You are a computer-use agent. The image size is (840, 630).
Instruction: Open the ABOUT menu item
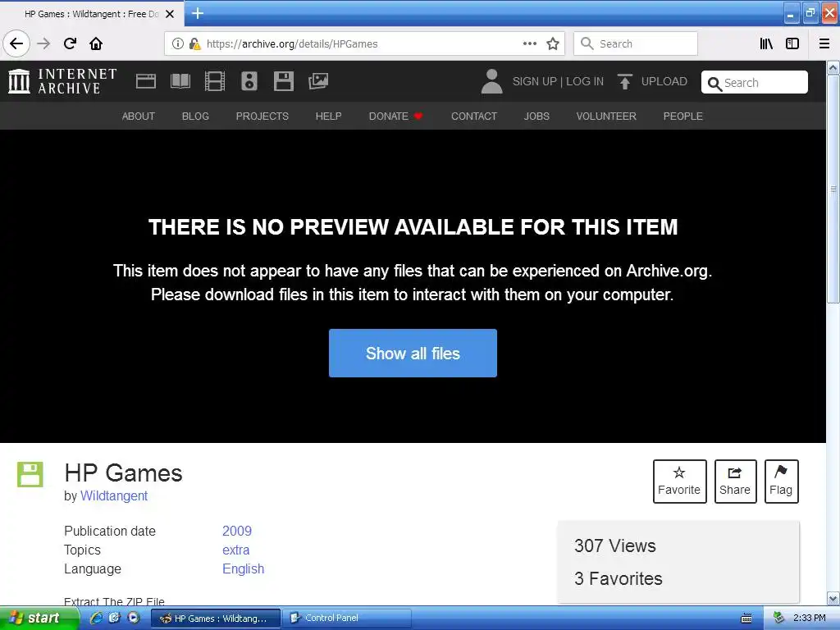(x=138, y=116)
